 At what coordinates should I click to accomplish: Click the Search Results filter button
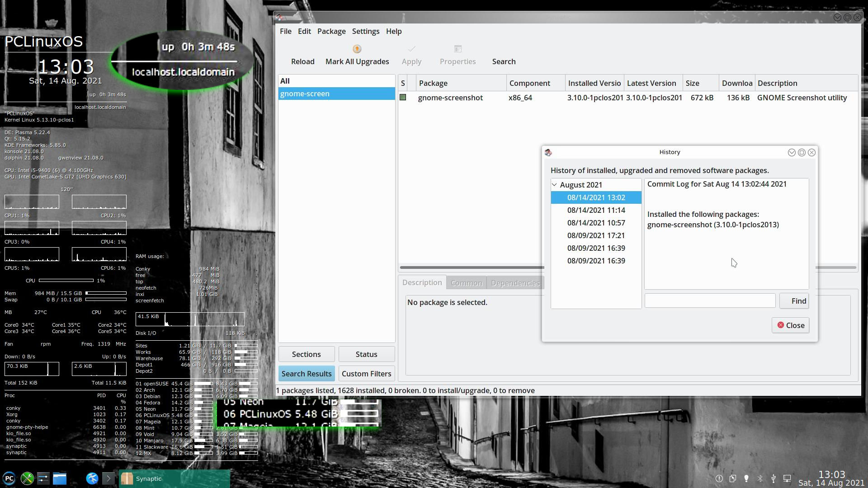point(307,374)
